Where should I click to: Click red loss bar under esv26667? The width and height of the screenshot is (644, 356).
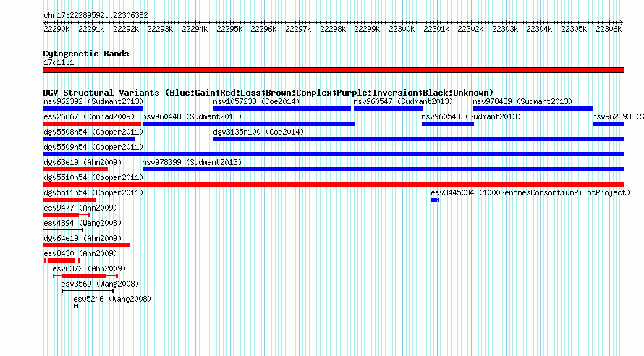point(92,124)
